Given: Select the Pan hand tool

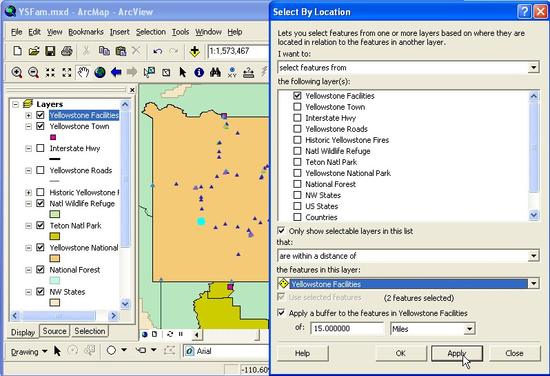Looking at the screenshot, I should click(x=83, y=72).
